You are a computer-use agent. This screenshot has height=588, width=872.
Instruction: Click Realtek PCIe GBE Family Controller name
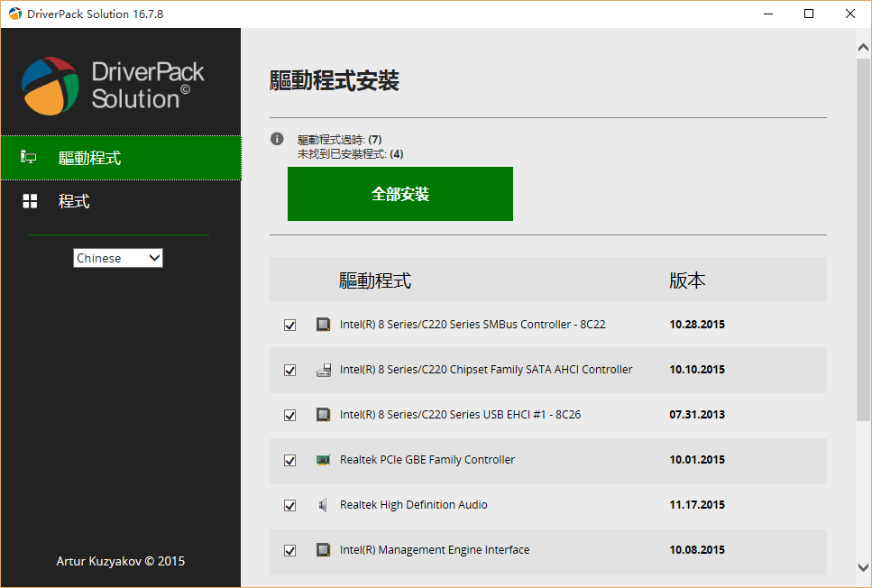pyautogui.click(x=427, y=460)
